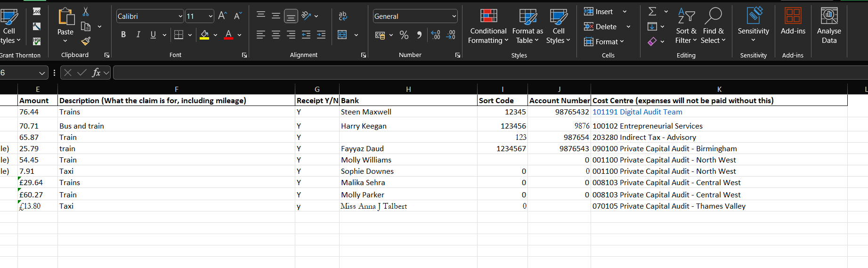Toggle Italic formatting
The height and width of the screenshot is (268, 868).
[138, 34]
